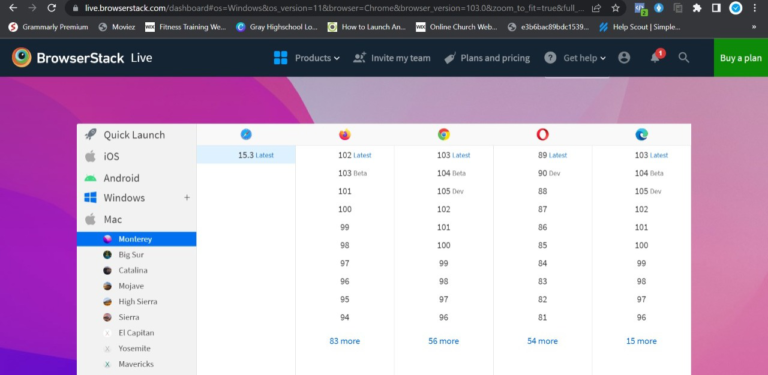Toggle the Chrome side panel icon
The image size is (768, 375).
pyautogui.click(x=716, y=8)
